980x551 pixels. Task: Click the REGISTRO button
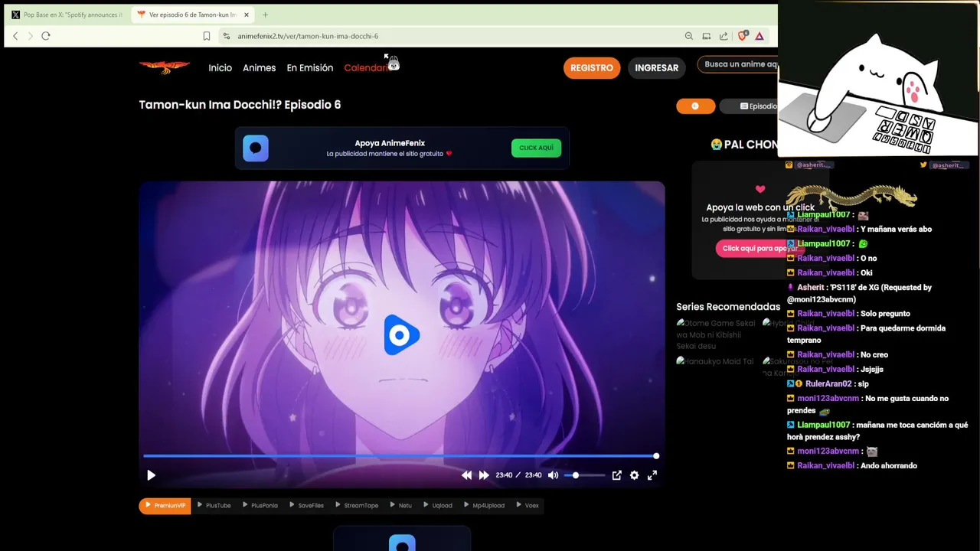pos(592,68)
